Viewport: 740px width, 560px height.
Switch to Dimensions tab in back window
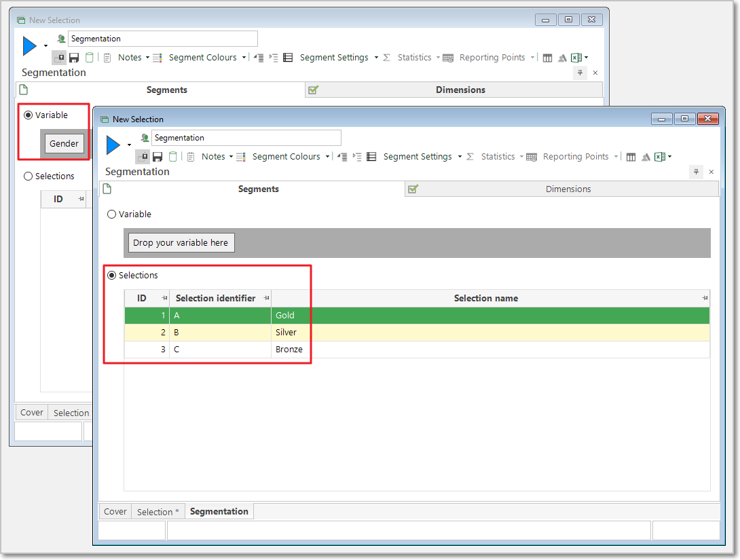(454, 90)
